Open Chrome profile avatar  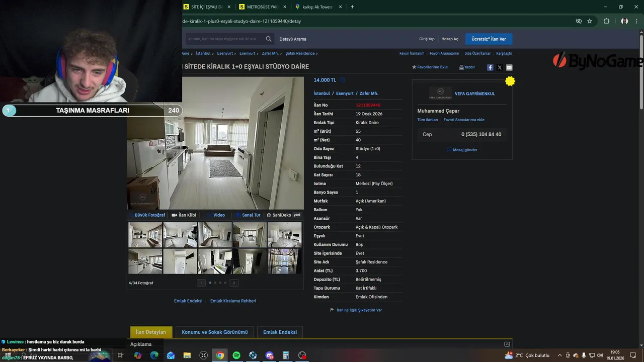coord(624,21)
